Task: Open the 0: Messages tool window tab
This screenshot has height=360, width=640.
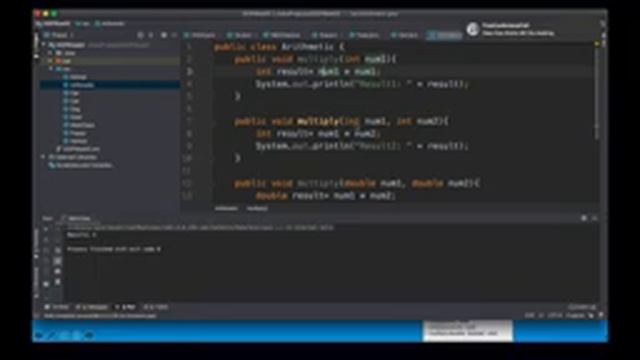Action: click(92, 307)
